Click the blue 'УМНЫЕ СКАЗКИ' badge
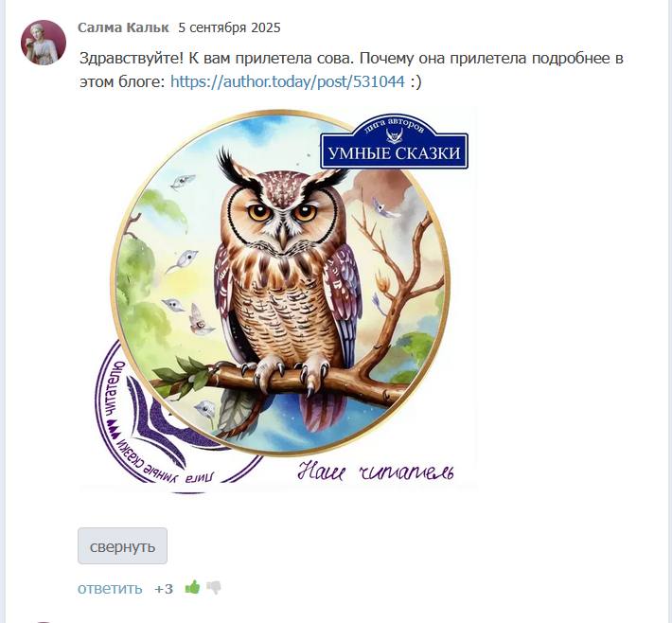 point(395,142)
